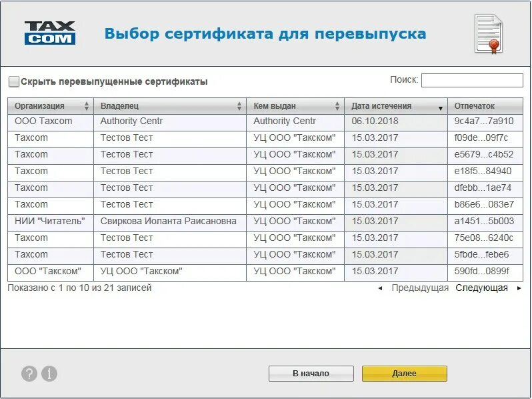The image size is (532, 399).
Task: Click the Дата истечения header label
Action: coord(381,106)
